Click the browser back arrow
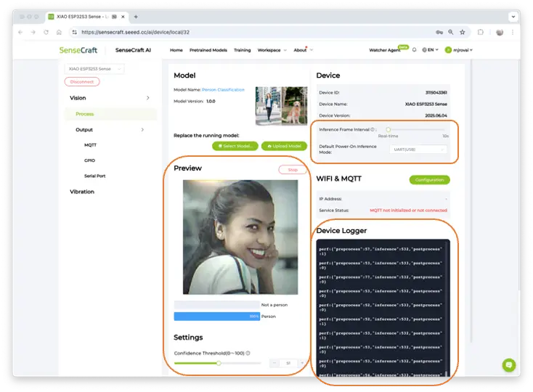This screenshot has width=533, height=392. click(20, 32)
